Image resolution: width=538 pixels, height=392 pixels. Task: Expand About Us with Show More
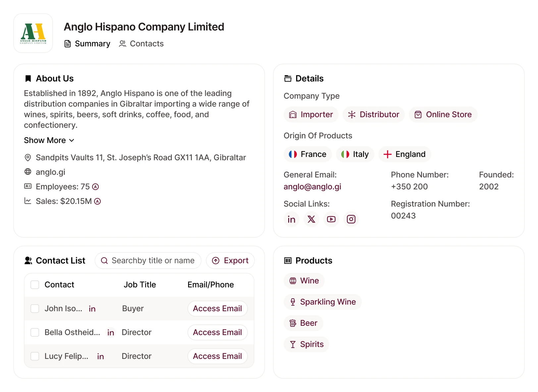pyautogui.click(x=49, y=140)
